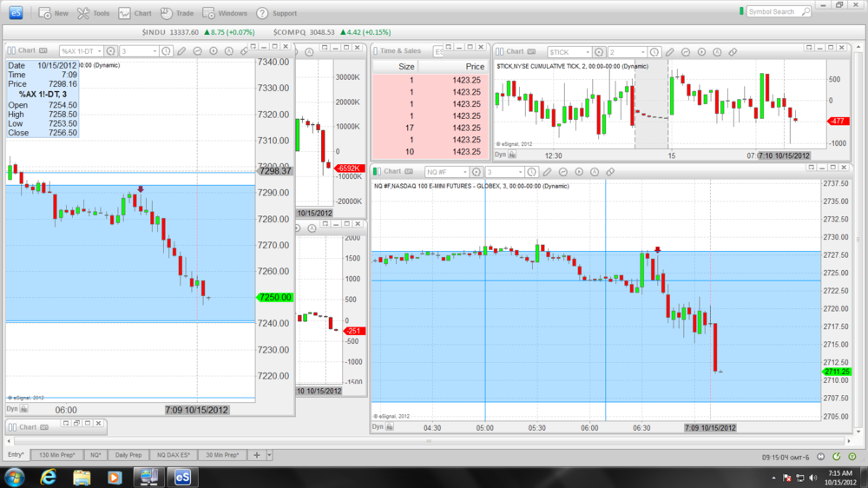Click time template clock icon in %AX chart
Screen dimensions: 868x488
(166, 51)
